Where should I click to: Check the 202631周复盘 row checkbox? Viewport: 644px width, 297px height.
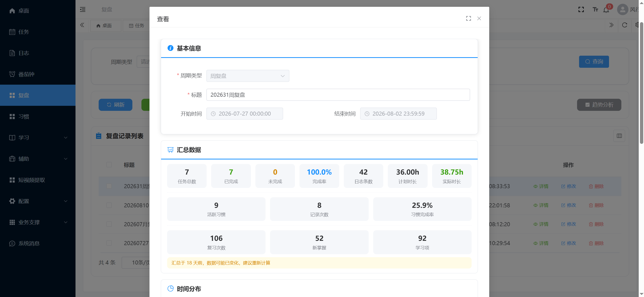[109, 186]
